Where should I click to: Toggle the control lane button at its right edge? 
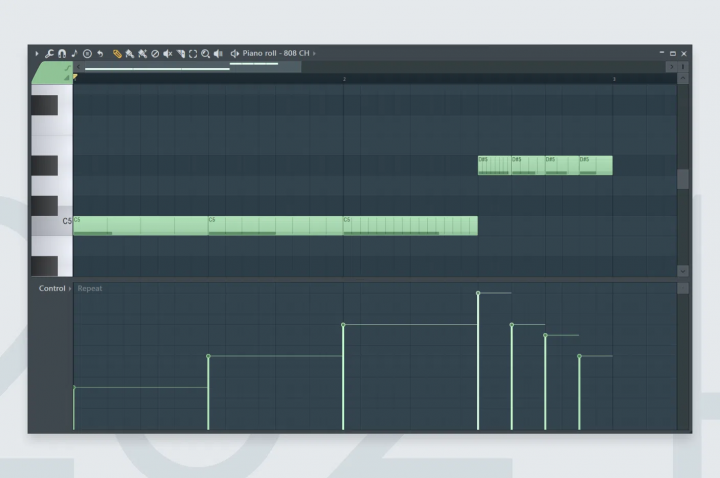(x=683, y=288)
